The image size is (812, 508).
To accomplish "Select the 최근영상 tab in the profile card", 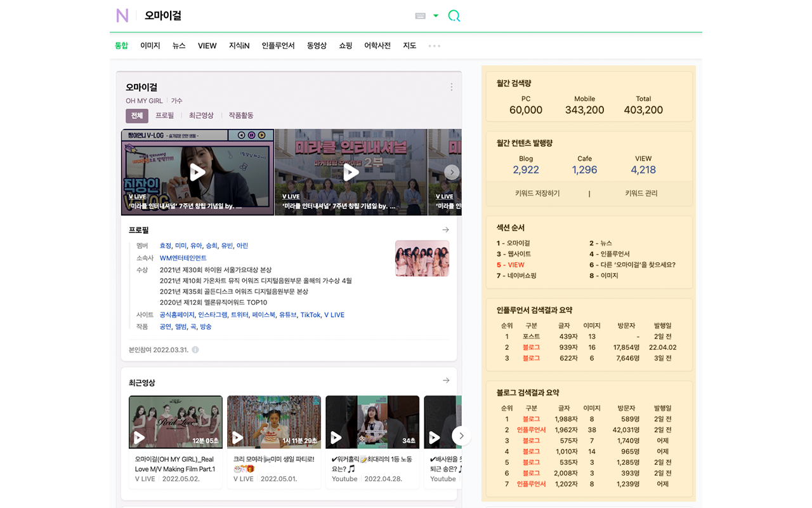I will point(200,116).
